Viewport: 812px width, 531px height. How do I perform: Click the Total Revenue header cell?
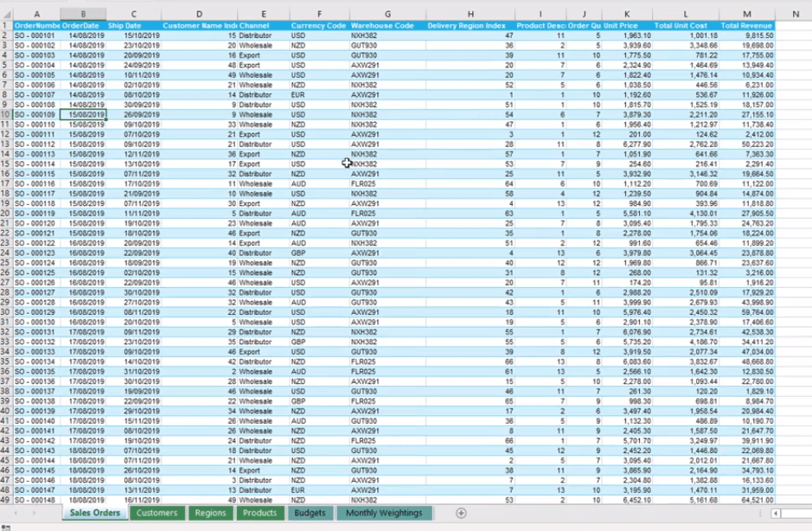pyautogui.click(x=747, y=25)
